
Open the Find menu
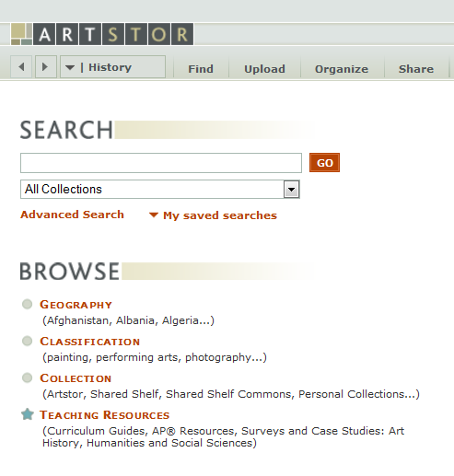201,69
